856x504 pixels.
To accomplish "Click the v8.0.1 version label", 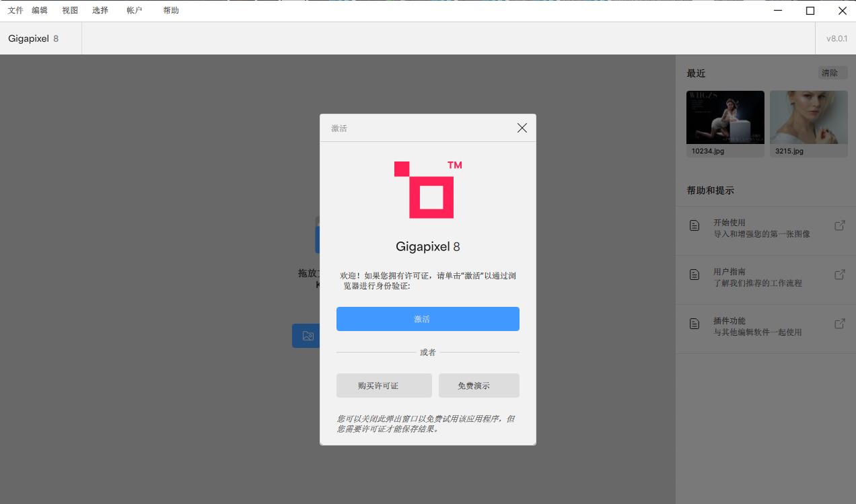I will point(836,38).
